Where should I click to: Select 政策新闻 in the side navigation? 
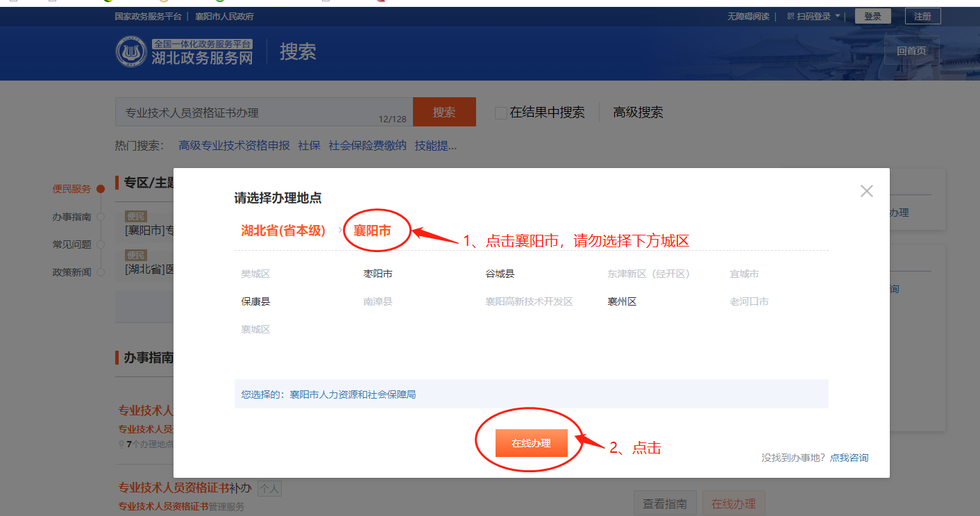tap(71, 272)
